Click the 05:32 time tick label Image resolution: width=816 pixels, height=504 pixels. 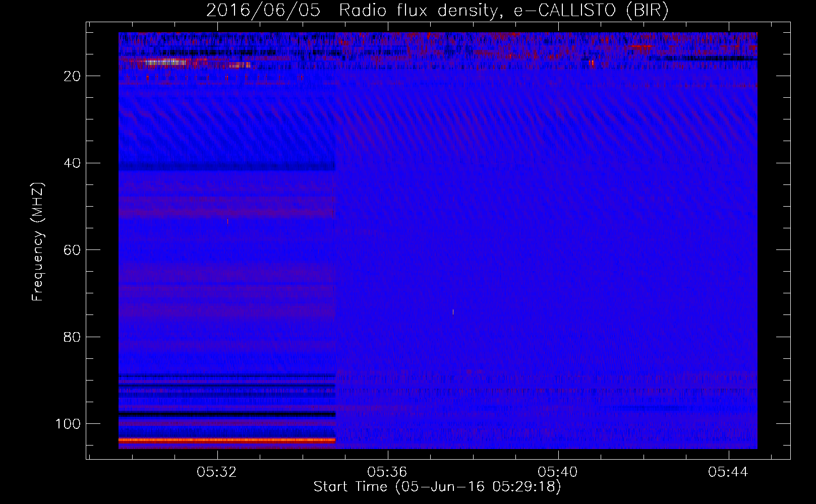coord(217,472)
